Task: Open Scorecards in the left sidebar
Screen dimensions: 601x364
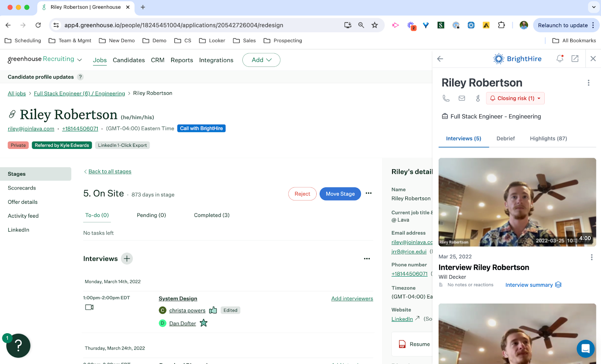Action: [22, 188]
